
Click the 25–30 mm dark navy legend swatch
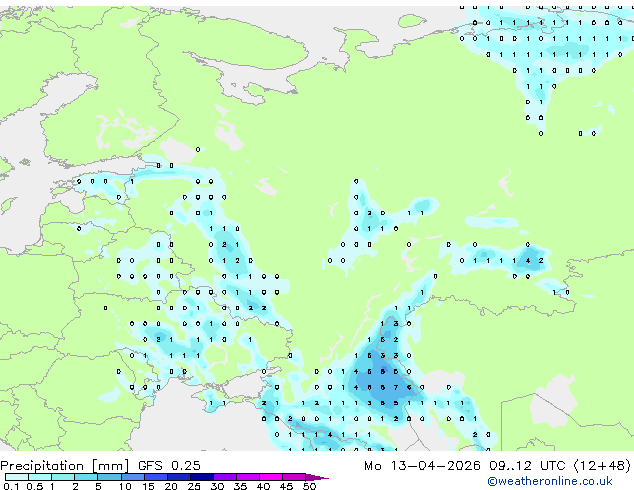point(201,477)
